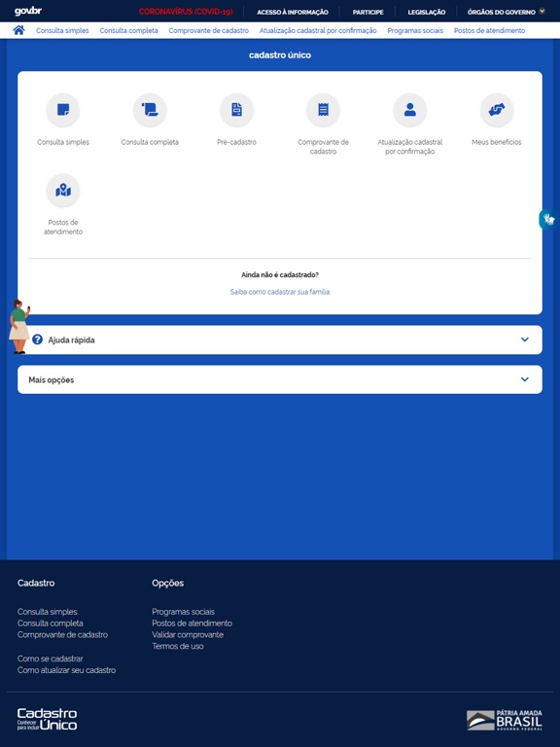Image resolution: width=560 pixels, height=747 pixels.
Task: Select Programas sociais in top navigation
Action: click(x=415, y=30)
